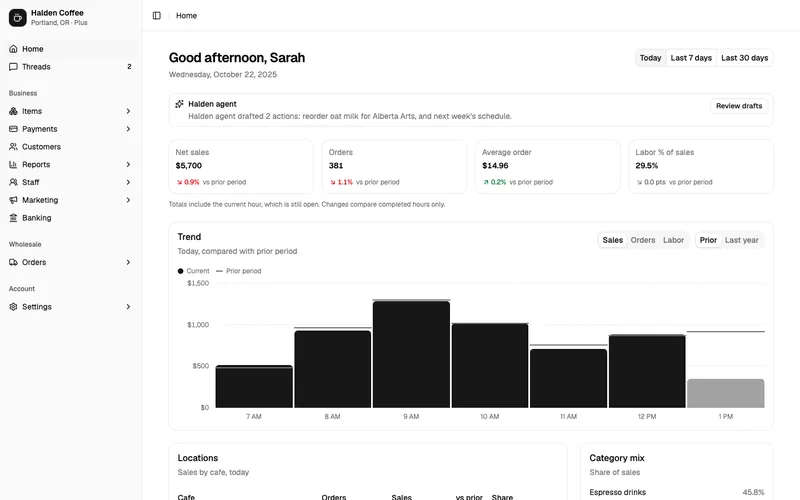Click the Threads chat bubble icon

(13, 67)
